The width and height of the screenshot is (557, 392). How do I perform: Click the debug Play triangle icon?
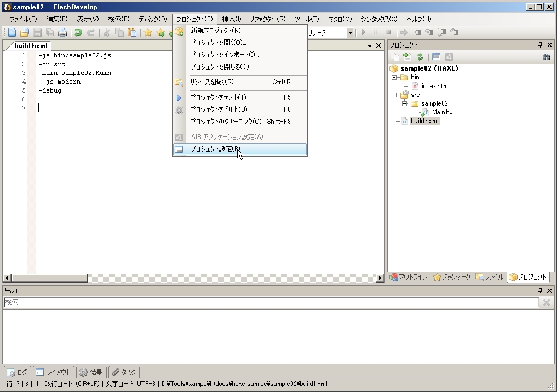364,32
